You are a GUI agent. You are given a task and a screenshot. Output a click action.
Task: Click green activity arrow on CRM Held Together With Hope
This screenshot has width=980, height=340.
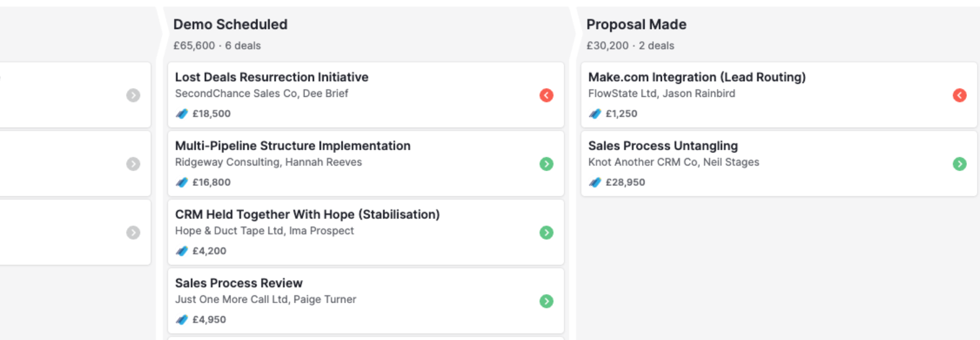(x=546, y=232)
